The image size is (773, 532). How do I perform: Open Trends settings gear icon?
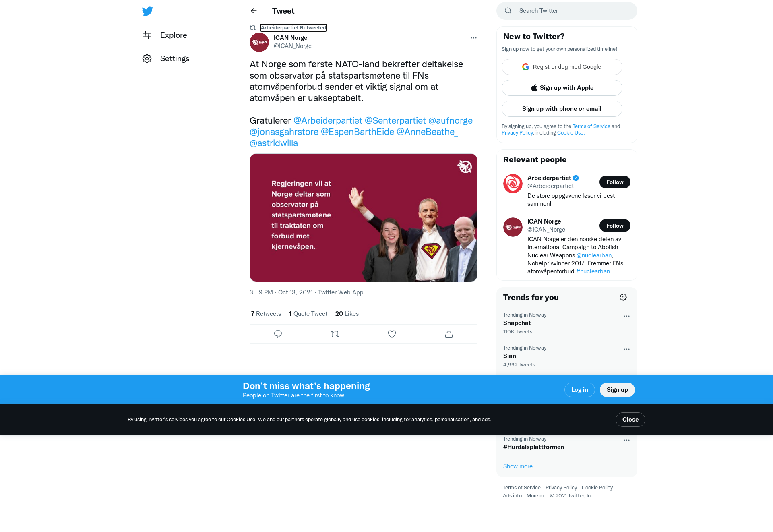coord(623,297)
